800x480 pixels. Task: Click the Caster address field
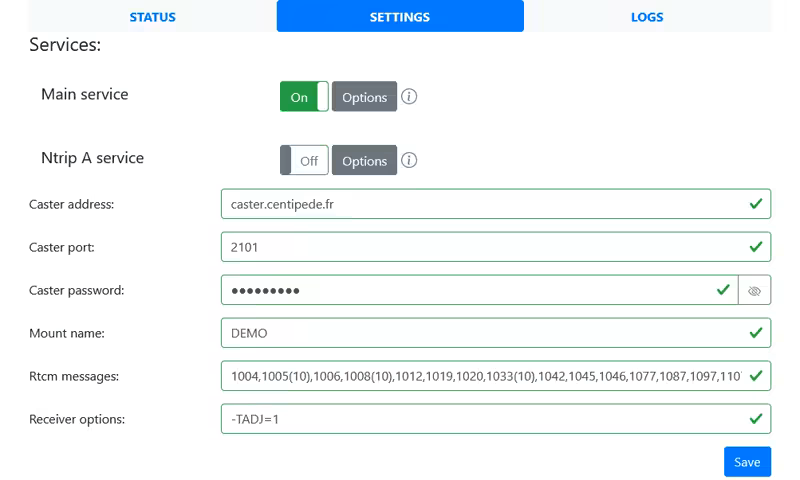tap(480, 204)
